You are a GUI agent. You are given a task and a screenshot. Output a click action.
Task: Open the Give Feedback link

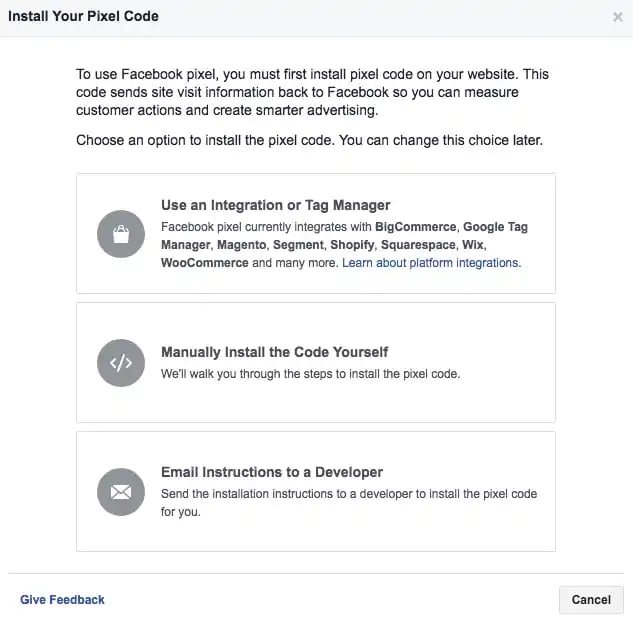click(x=62, y=600)
